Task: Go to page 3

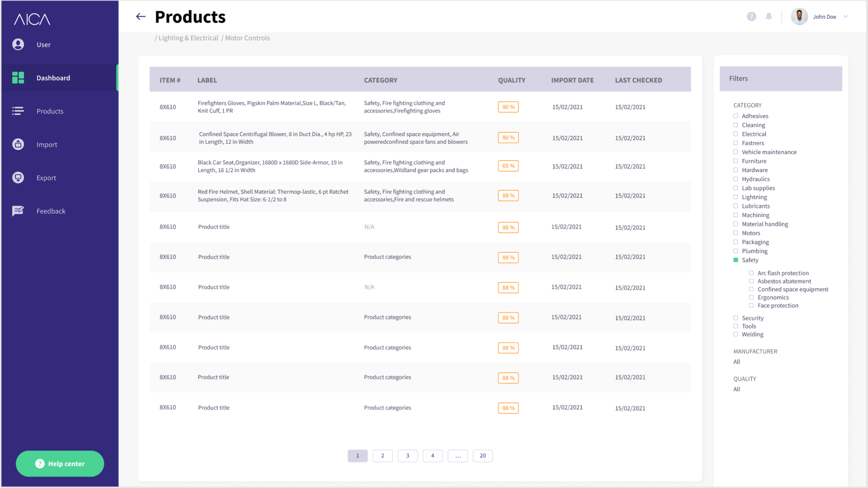Action: pos(408,455)
